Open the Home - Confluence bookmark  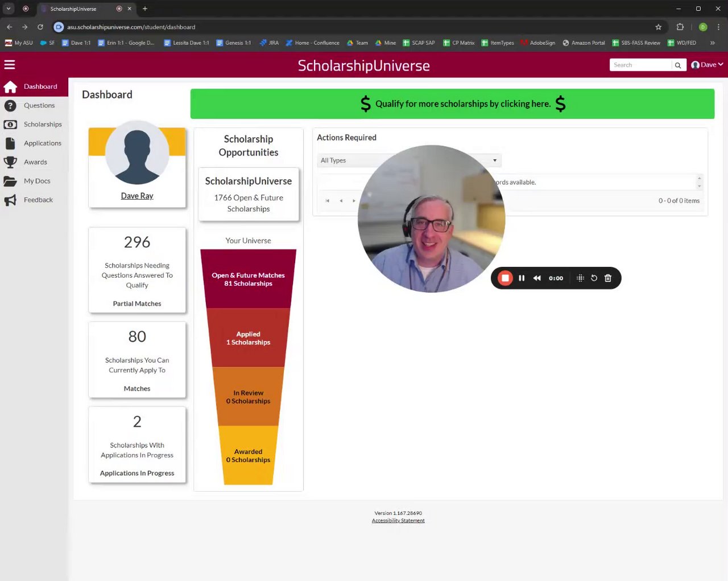[x=312, y=43]
